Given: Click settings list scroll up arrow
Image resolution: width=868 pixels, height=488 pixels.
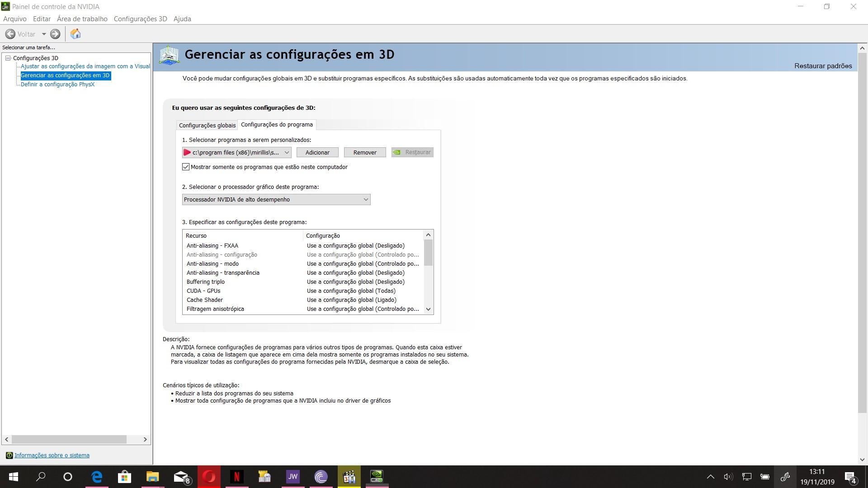Looking at the screenshot, I should pos(428,235).
